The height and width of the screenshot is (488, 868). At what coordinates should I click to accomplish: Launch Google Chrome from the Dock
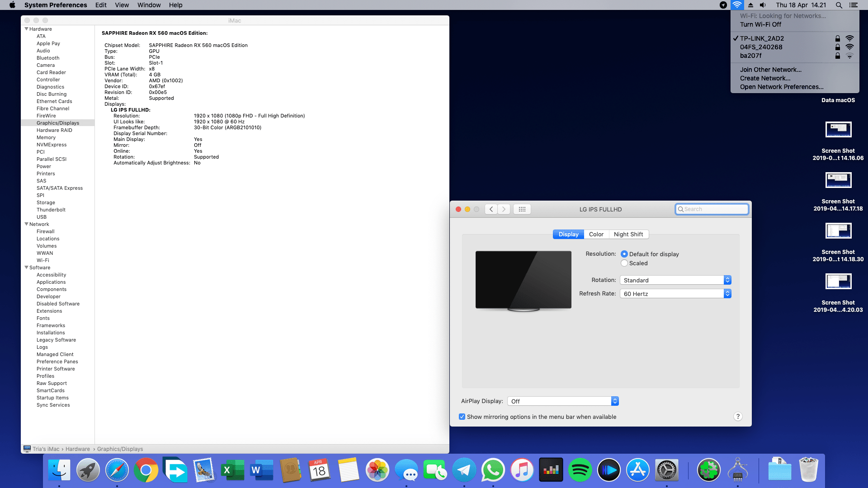point(146,470)
